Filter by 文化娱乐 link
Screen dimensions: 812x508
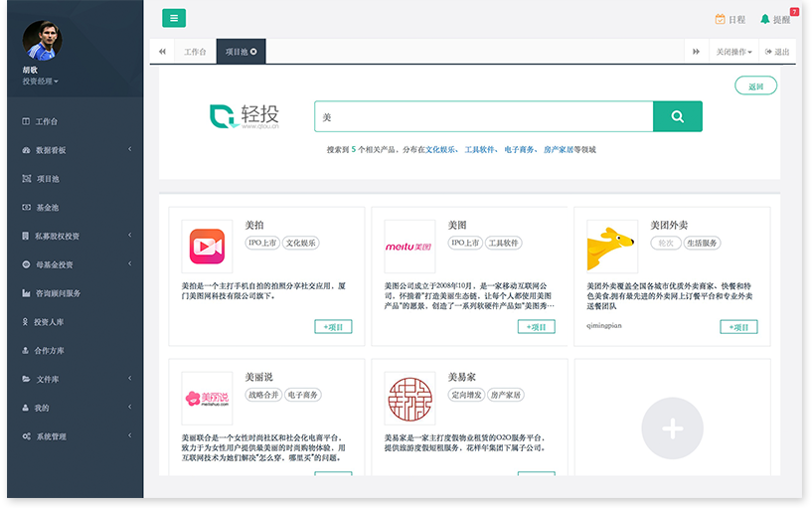pos(441,150)
